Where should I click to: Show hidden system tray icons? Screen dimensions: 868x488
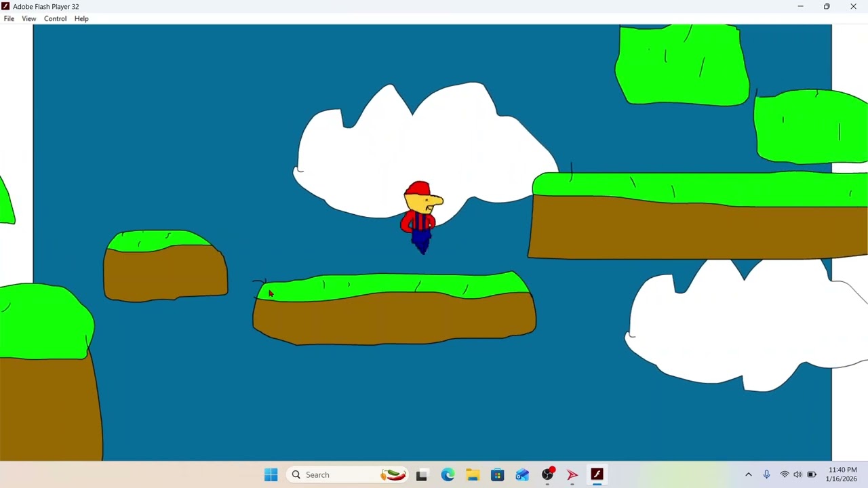[x=749, y=474]
